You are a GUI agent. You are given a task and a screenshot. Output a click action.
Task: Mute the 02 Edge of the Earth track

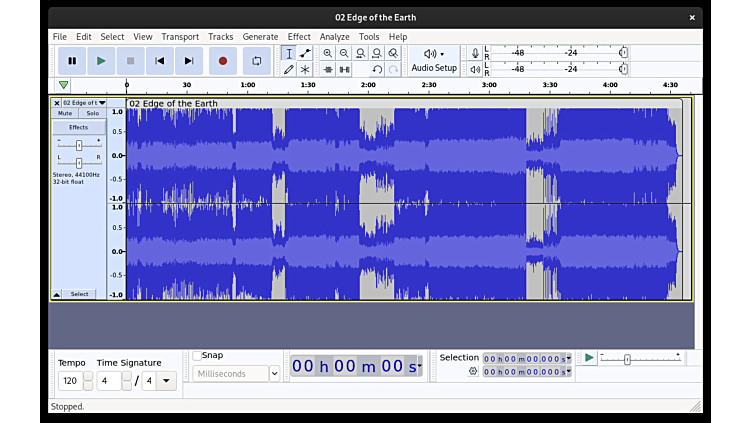[65, 113]
